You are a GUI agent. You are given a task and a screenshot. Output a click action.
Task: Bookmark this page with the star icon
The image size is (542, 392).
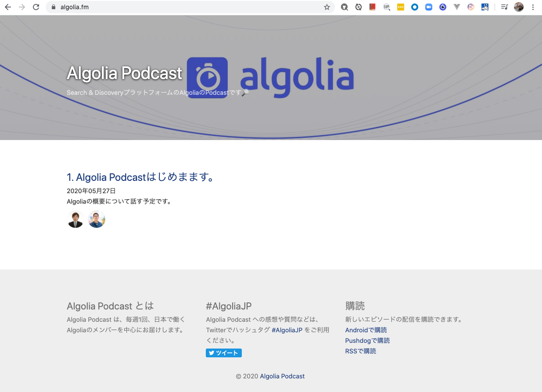point(327,7)
